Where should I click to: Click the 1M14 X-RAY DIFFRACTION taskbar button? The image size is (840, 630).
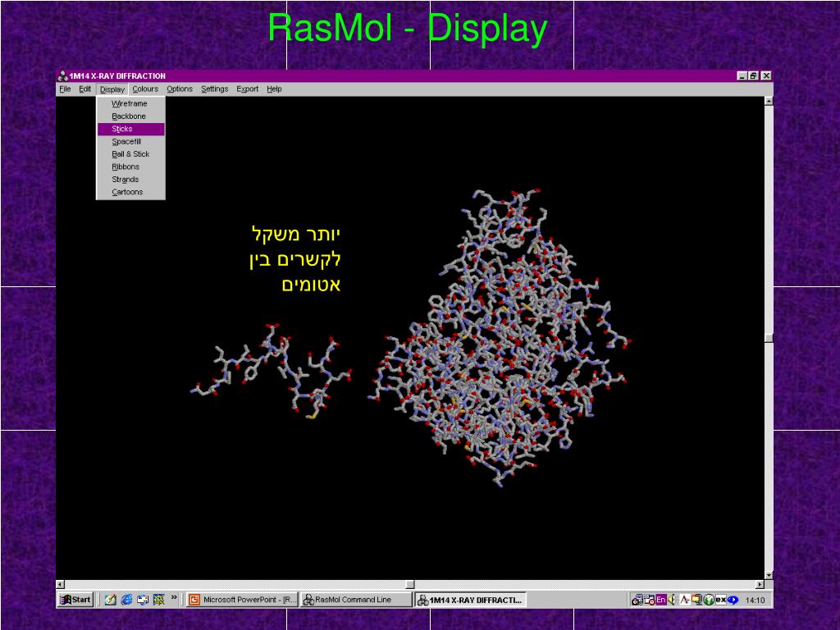(470, 600)
